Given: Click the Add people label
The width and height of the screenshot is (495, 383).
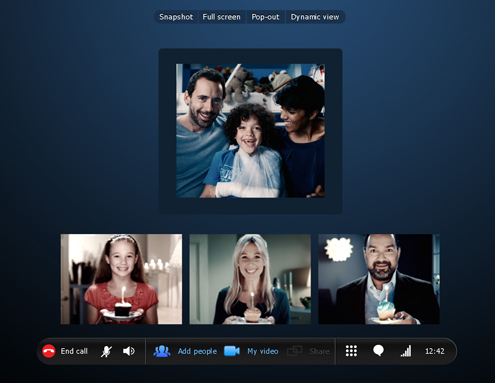Looking at the screenshot, I should [197, 351].
